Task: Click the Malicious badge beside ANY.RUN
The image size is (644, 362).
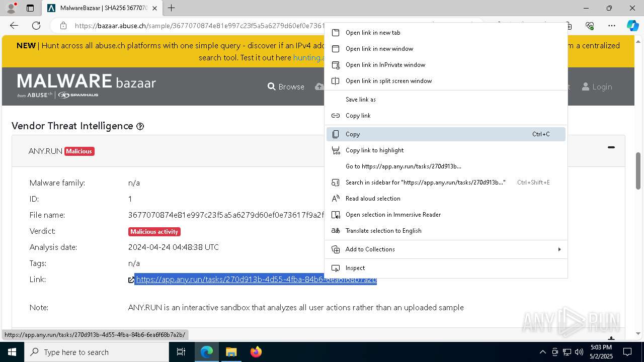Action: (79, 151)
